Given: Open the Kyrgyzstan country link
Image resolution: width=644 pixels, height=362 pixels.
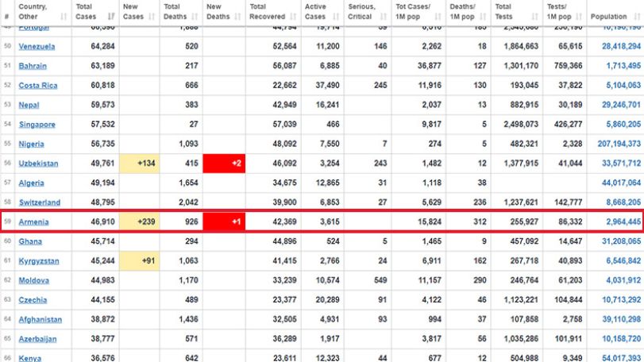Looking at the screenshot, I should click(x=39, y=260).
